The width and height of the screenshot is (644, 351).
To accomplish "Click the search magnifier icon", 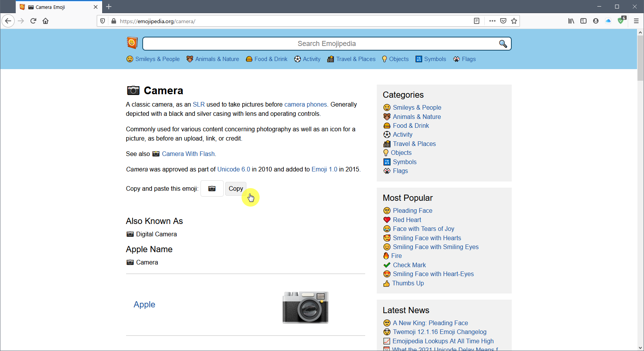I will pyautogui.click(x=503, y=44).
